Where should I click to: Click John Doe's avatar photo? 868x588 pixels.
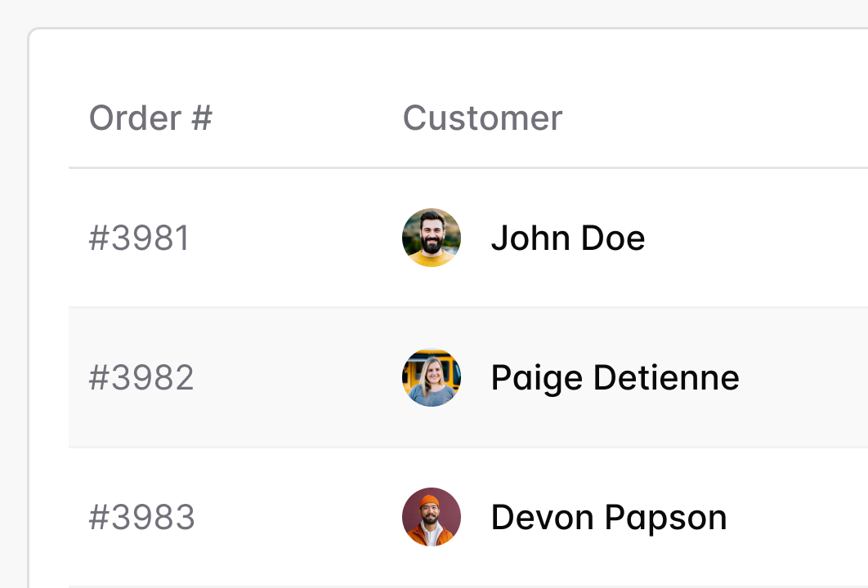point(432,238)
